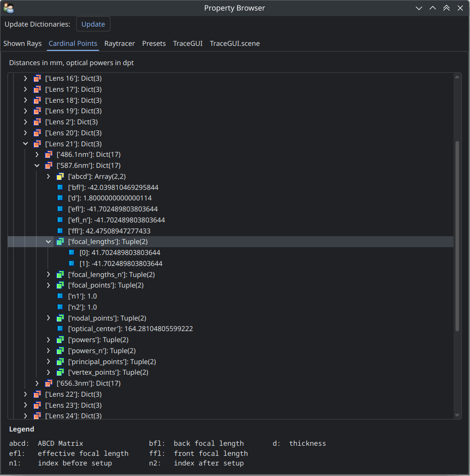470x476 pixels.
Task: Select focal_lengths element [0] row
Action: 231,253
